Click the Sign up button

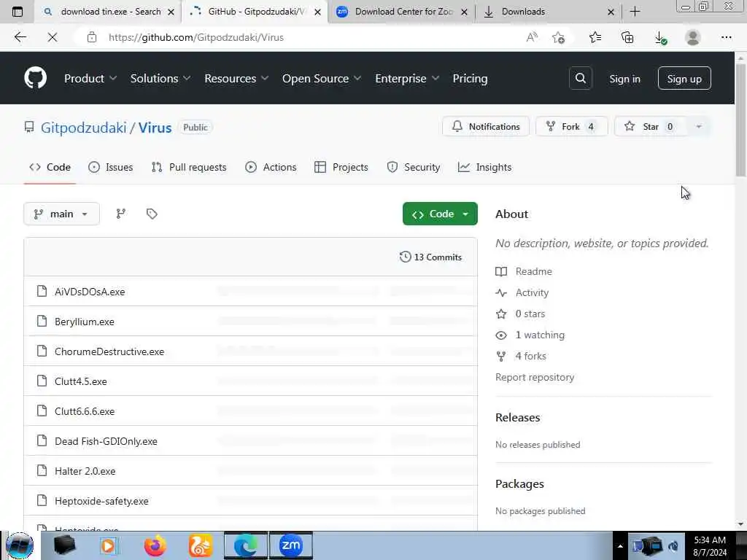[x=684, y=79]
